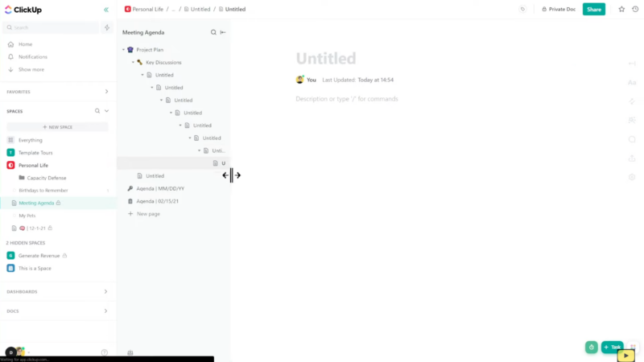Select the Agenda | 02/15/21 page
This screenshot has width=644, height=362.
(x=157, y=201)
